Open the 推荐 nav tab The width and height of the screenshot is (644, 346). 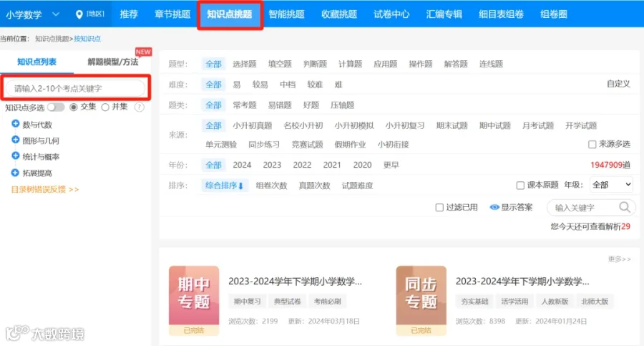pyautogui.click(x=129, y=14)
